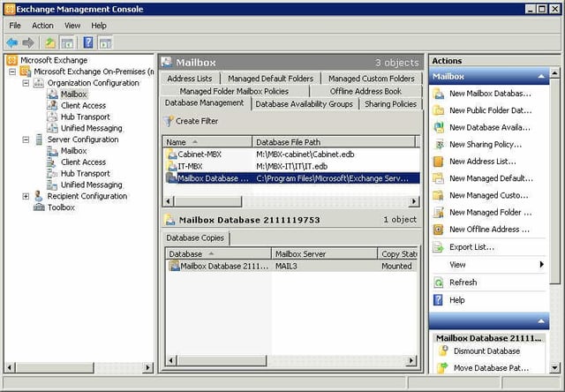
Task: Switch to the Managed Custom Folders tab
Action: click(x=371, y=79)
